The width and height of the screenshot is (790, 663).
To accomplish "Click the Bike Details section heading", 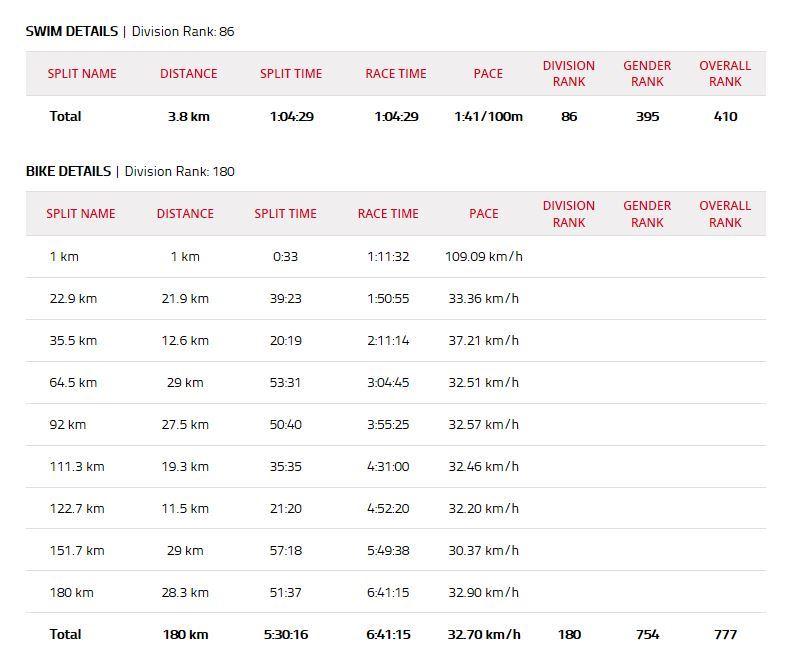I will (x=68, y=171).
